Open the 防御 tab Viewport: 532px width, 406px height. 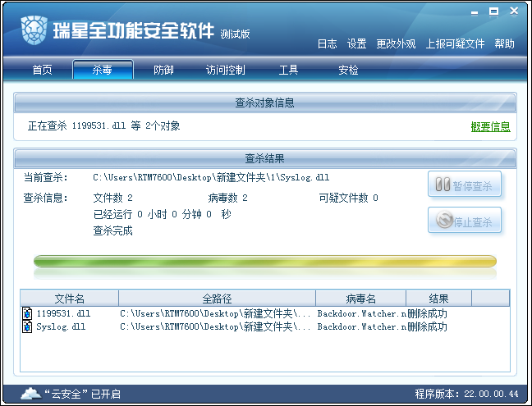pyautogui.click(x=163, y=70)
